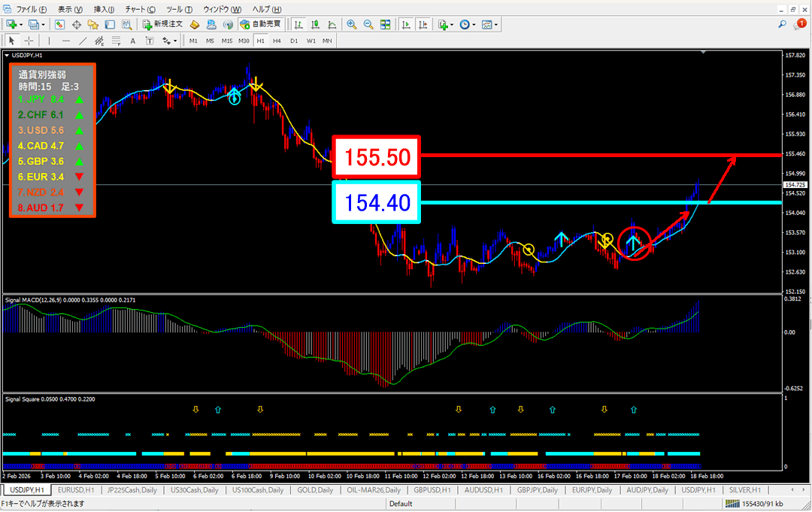Expand the indicators list dropdown

(x=453, y=24)
